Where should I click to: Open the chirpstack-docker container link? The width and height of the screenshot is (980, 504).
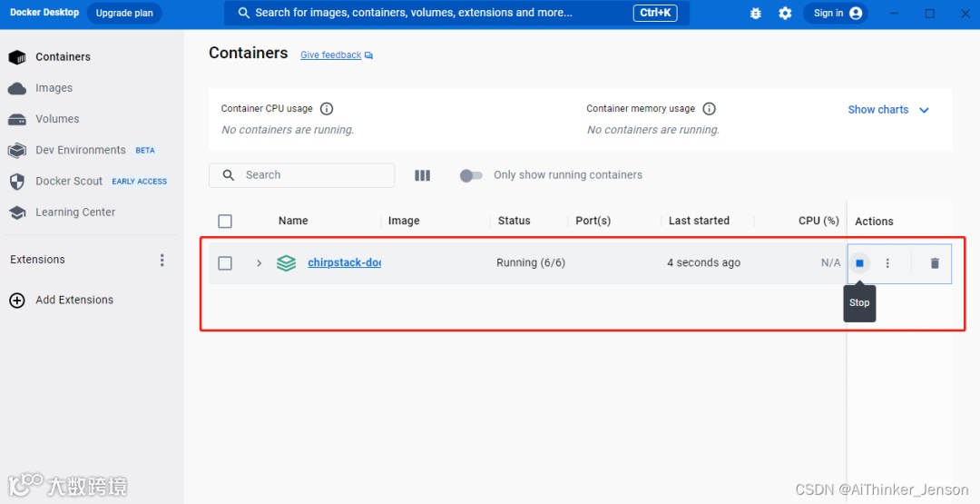click(345, 263)
